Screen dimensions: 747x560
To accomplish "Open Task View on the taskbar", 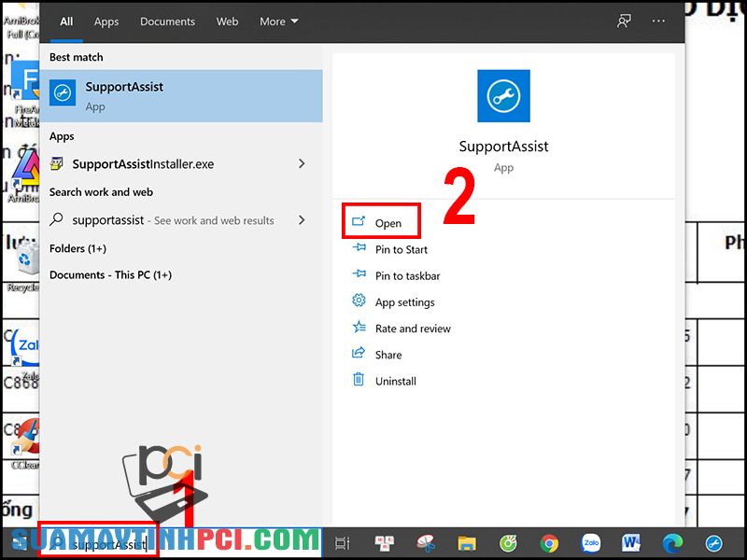I will pyautogui.click(x=342, y=543).
